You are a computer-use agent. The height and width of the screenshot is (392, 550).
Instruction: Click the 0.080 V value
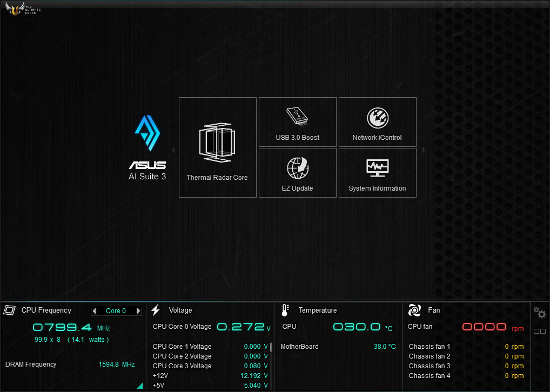(256, 366)
